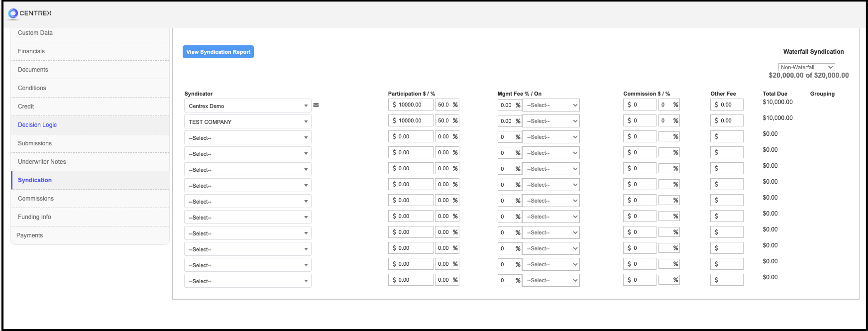Click the Waterfall Syndication heading
Screen dimensions: 868x331
(813, 52)
